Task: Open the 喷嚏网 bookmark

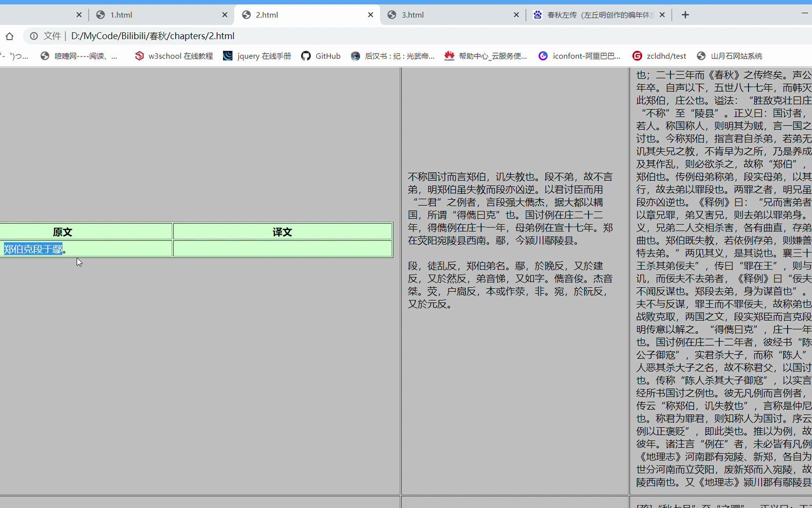Action: coord(79,56)
